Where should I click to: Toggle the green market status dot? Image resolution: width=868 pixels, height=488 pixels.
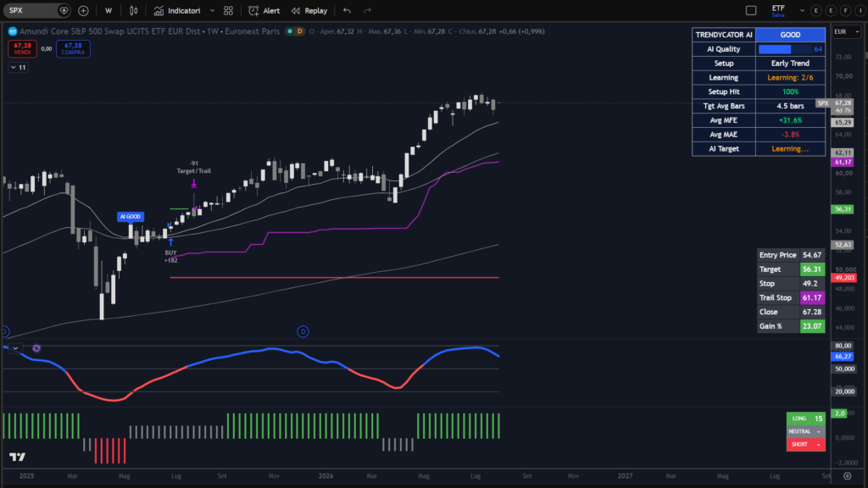[x=290, y=31]
